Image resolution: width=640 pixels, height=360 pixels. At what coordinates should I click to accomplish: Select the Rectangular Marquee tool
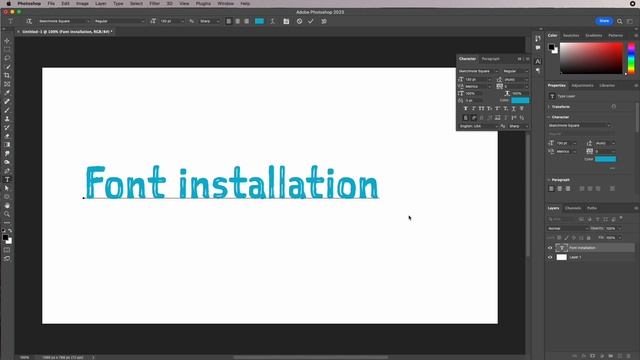coord(7,49)
